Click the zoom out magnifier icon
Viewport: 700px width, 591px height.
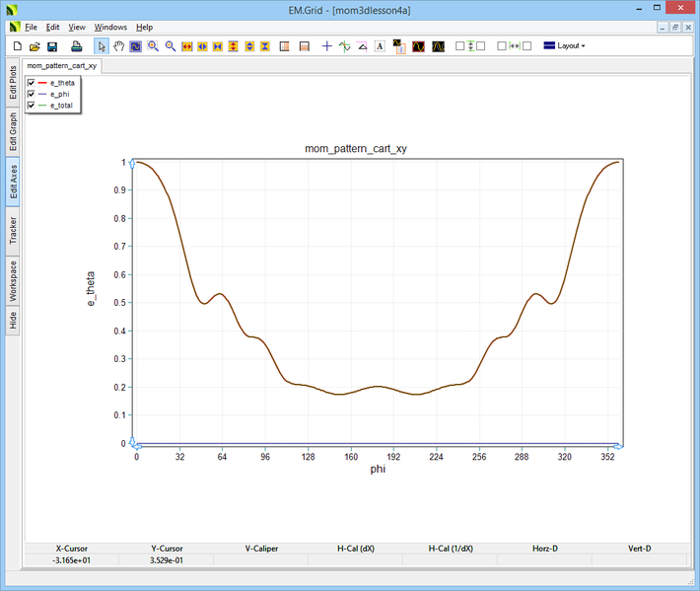coord(170,46)
